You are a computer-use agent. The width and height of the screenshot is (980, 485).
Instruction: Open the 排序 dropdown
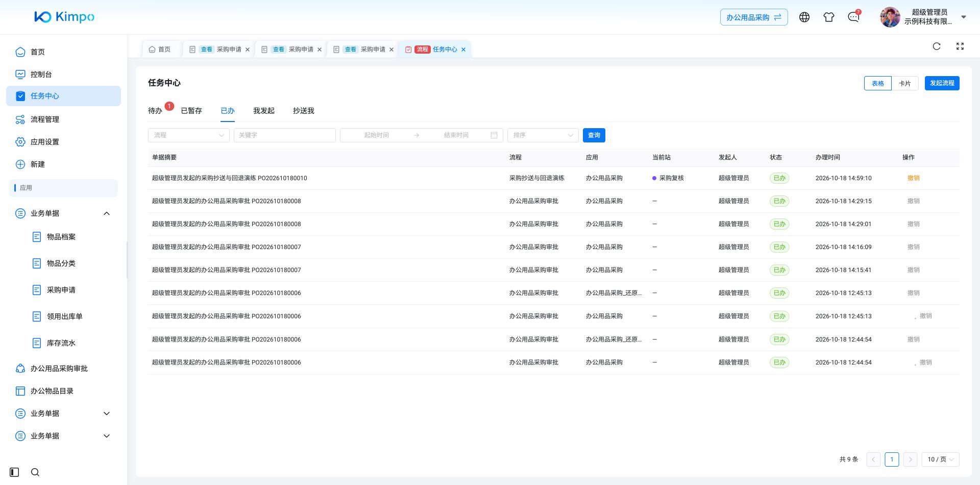tap(543, 135)
